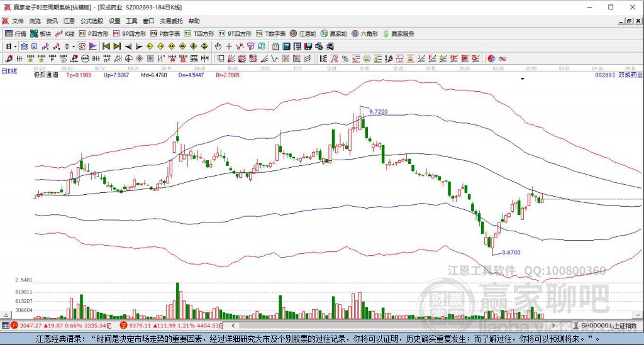644x345 pixels.
Task: Click the pink triangle flag icon
Action: (93, 47)
